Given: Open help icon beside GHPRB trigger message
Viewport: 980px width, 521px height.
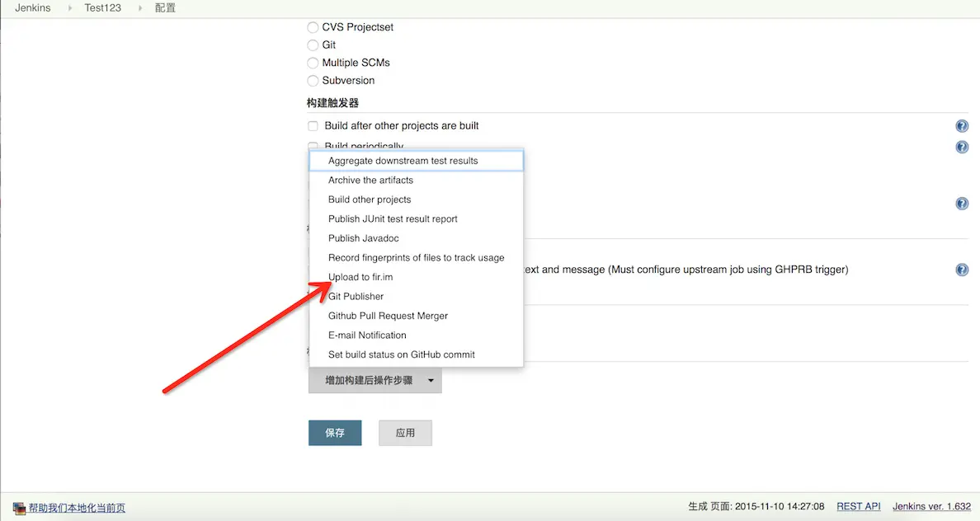Looking at the screenshot, I should (x=962, y=270).
